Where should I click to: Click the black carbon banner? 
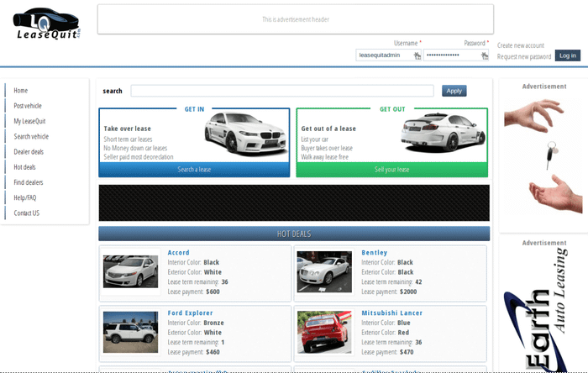[x=294, y=202]
